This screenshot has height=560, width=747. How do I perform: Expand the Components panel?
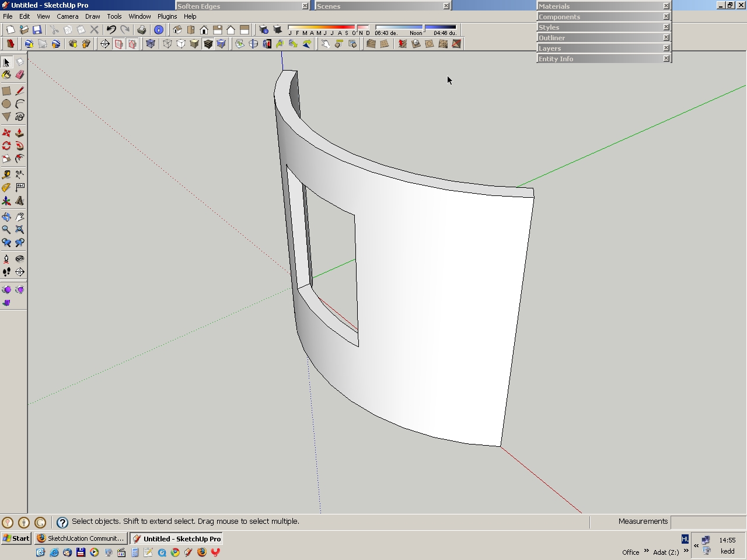pos(603,16)
